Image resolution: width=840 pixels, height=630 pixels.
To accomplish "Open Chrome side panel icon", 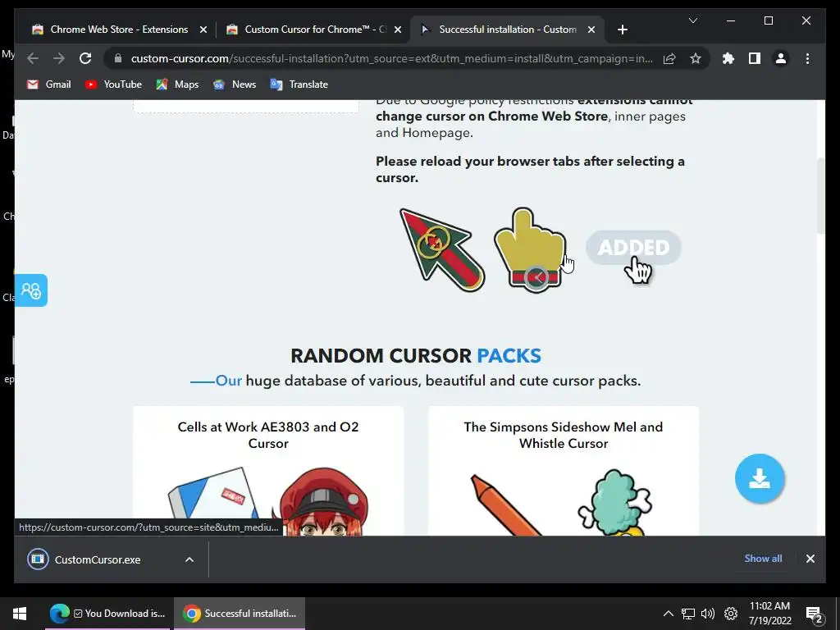I will [x=755, y=58].
